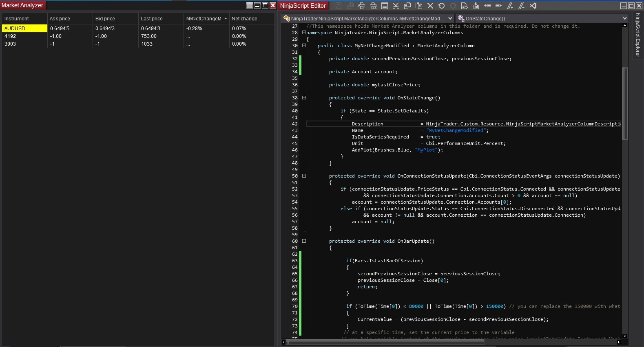The width and height of the screenshot is (644, 347).
Task: Open the Visual Studio icon
Action: click(x=533, y=6)
